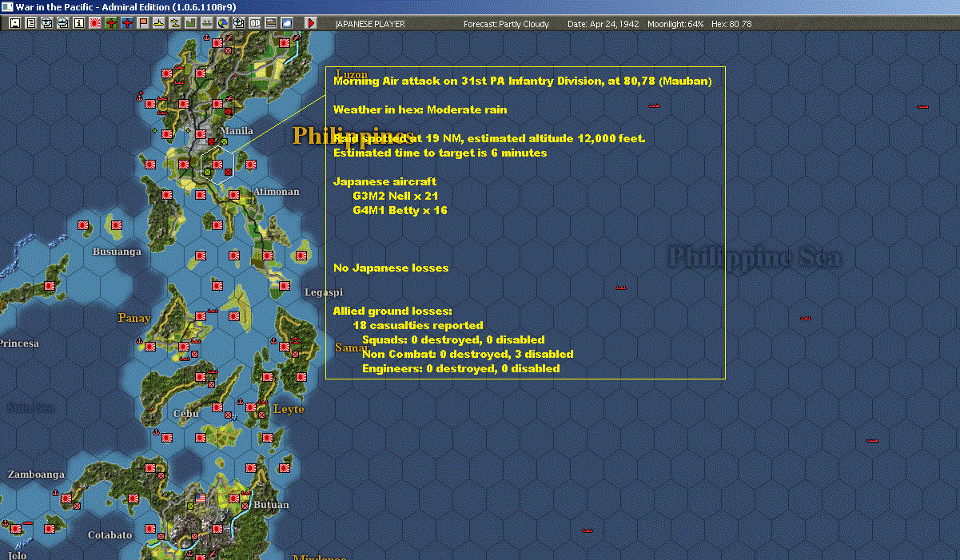The image size is (960, 560).
Task: Click the crosshair target toolbar icon
Action: click(x=239, y=23)
